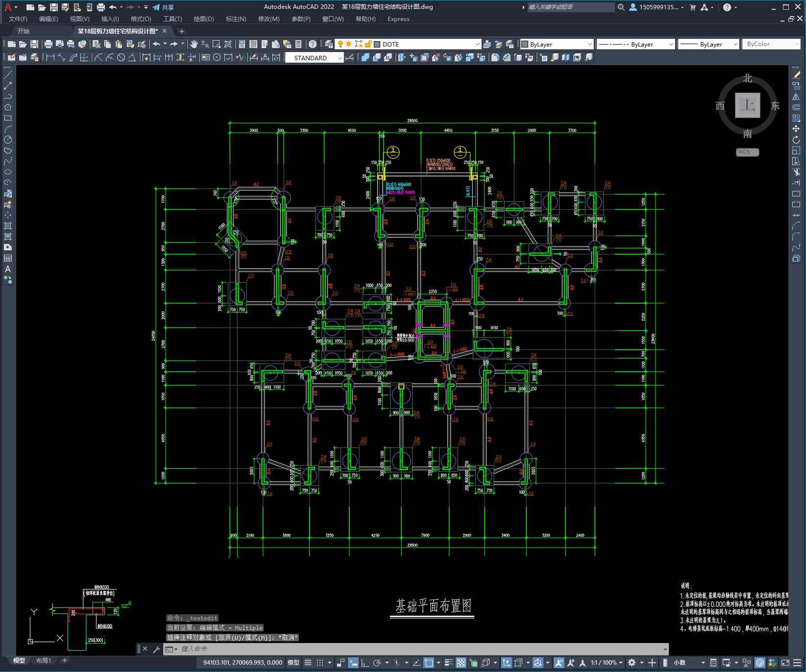
Task: Open the Customization menu icon in status bar
Action: pyautogui.click(x=798, y=663)
